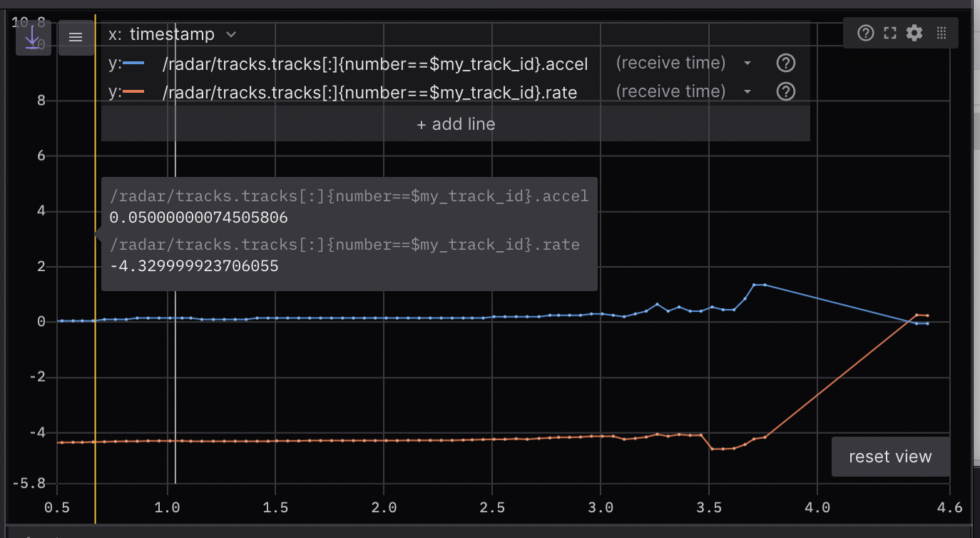Screen dimensions: 980x538
Task: Open panel settings gear icon
Action: [914, 33]
